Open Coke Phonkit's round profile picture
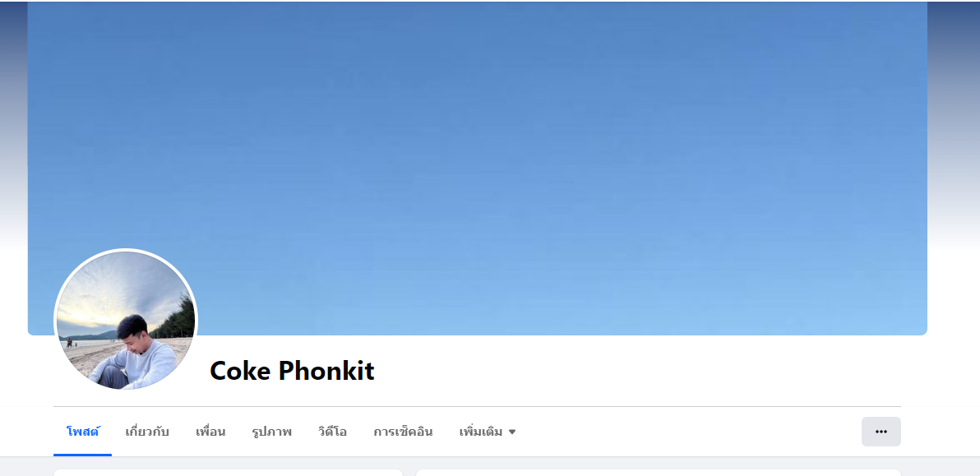The width and height of the screenshot is (980, 476). pyautogui.click(x=126, y=321)
